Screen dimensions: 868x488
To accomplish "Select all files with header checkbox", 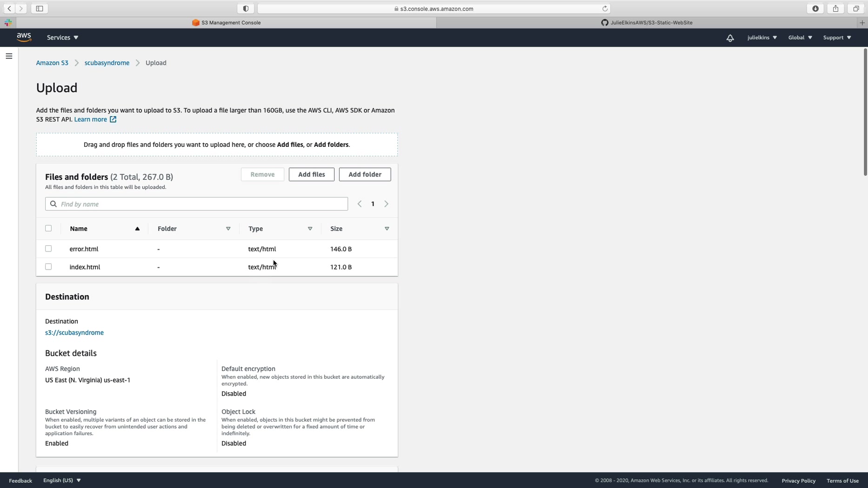I will (48, 228).
